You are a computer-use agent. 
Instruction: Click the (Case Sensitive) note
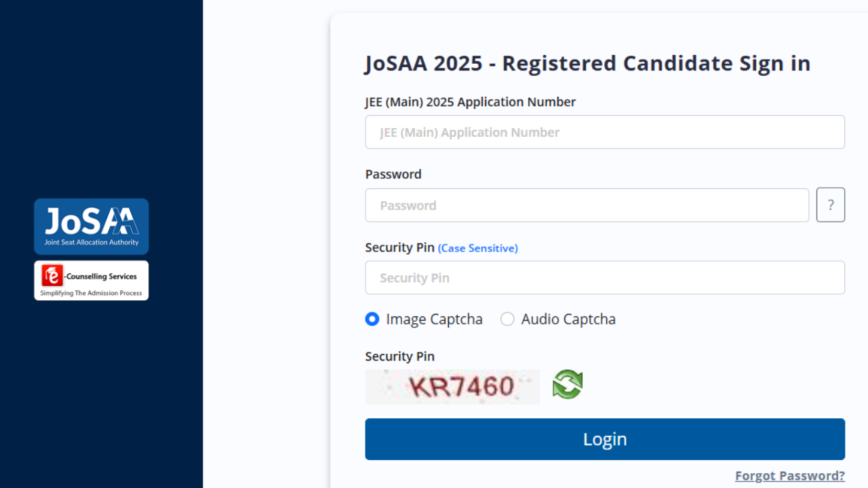(x=477, y=249)
